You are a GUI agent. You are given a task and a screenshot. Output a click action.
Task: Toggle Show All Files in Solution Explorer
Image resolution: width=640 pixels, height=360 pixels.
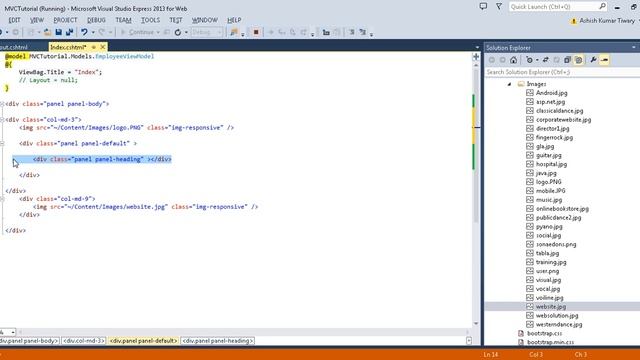click(578, 60)
